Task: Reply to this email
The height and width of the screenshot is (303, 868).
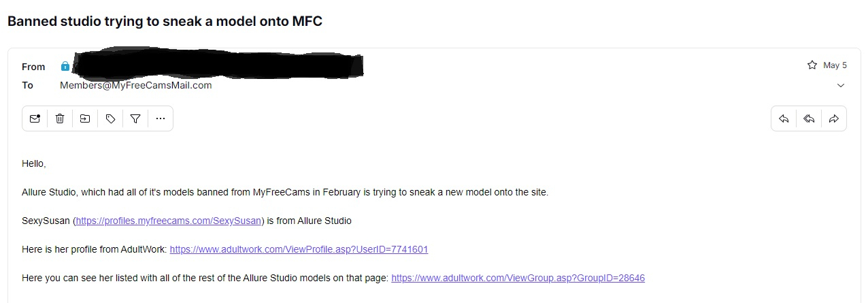Action: point(784,118)
